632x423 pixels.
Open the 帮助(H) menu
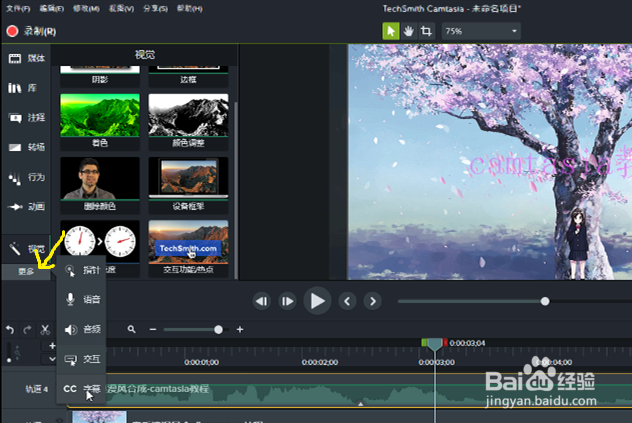190,8
